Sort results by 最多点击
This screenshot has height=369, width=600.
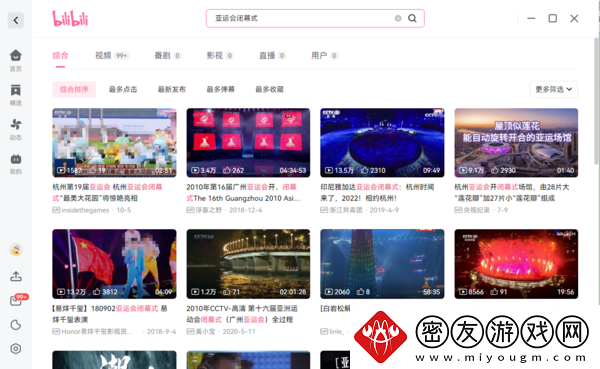123,89
